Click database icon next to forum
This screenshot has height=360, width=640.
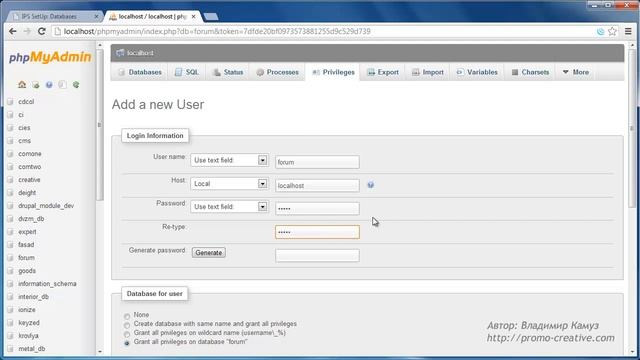click(x=11, y=258)
